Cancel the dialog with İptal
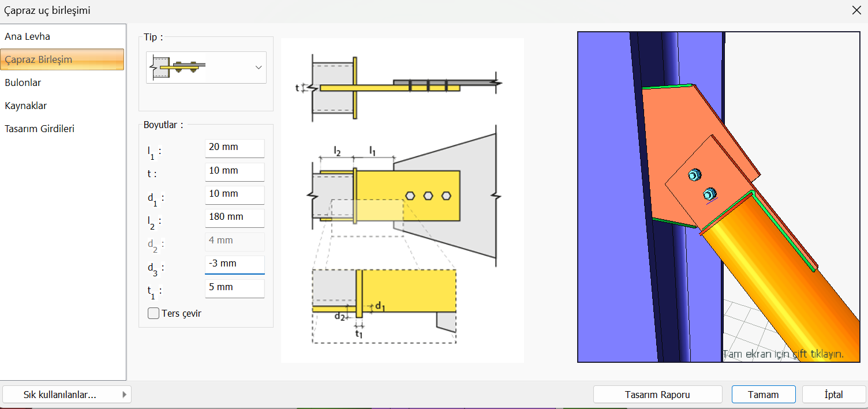868x409 pixels. (x=833, y=395)
